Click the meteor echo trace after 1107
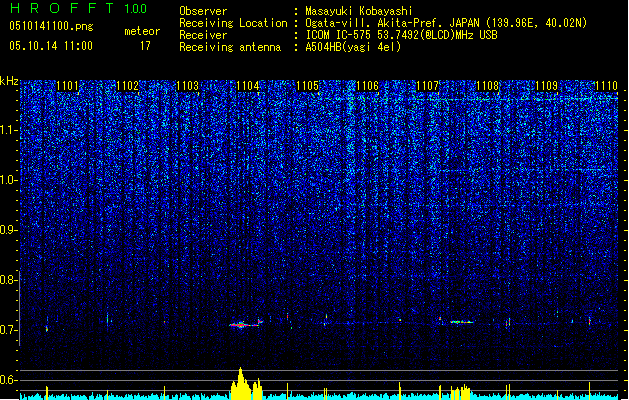The width and height of the screenshot is (629, 400). [x=461, y=322]
